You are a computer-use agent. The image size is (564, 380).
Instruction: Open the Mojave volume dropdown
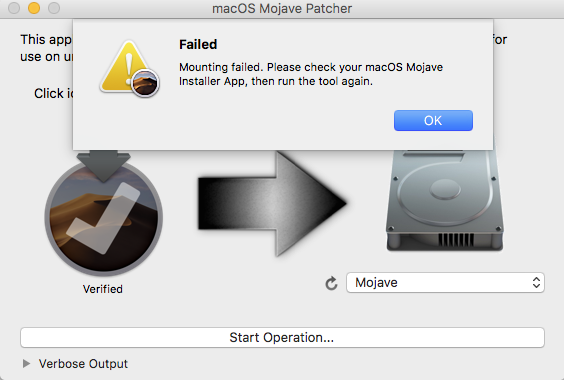(x=445, y=282)
